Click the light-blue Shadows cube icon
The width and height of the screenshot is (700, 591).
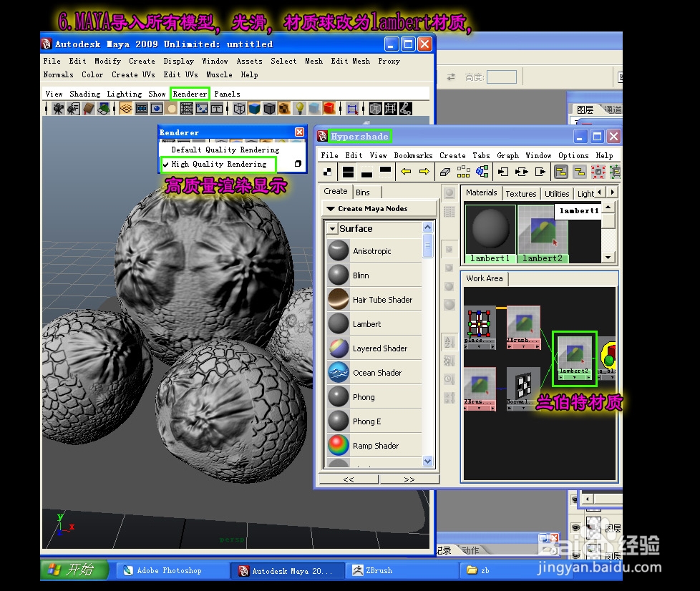click(314, 109)
